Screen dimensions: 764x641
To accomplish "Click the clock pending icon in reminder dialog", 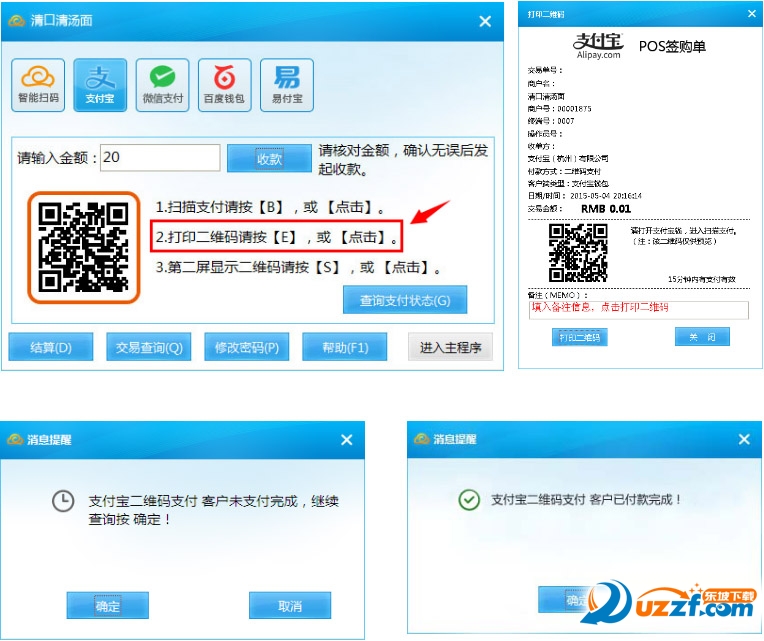I will 63,501.
